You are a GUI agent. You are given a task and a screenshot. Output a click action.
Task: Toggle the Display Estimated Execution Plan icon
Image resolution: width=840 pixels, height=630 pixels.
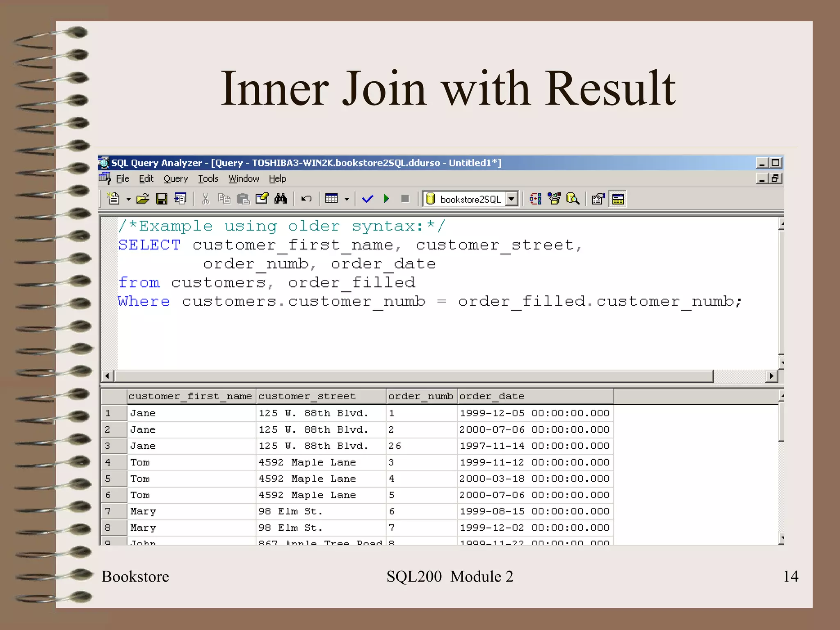(535, 199)
